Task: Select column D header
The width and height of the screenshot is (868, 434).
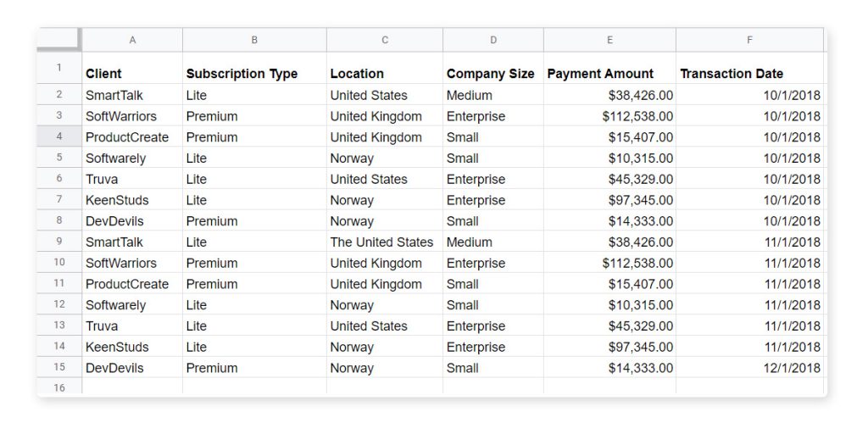Action: 493,40
